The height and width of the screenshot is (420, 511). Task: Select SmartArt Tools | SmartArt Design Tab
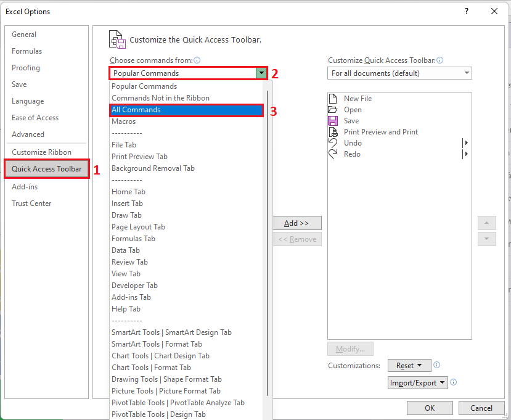tap(187, 332)
